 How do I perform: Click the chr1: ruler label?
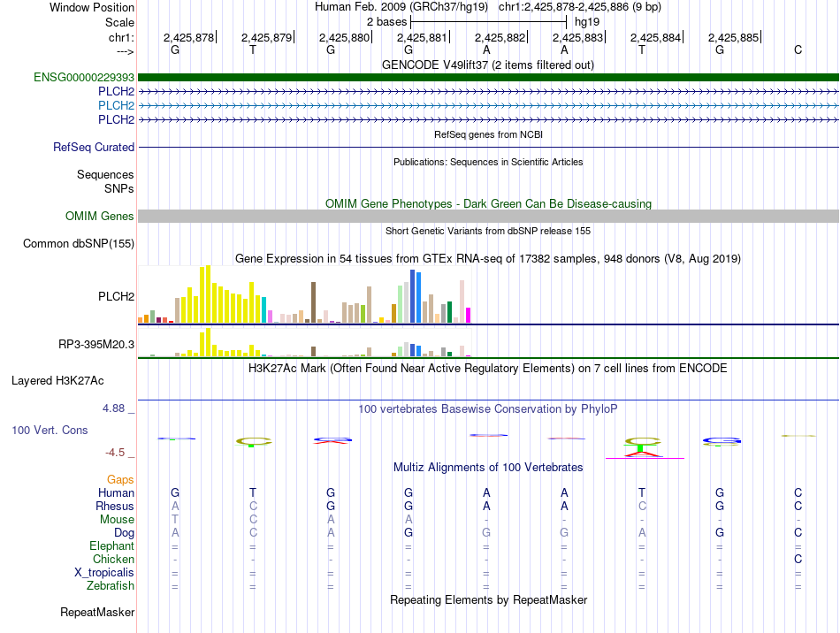(x=121, y=37)
